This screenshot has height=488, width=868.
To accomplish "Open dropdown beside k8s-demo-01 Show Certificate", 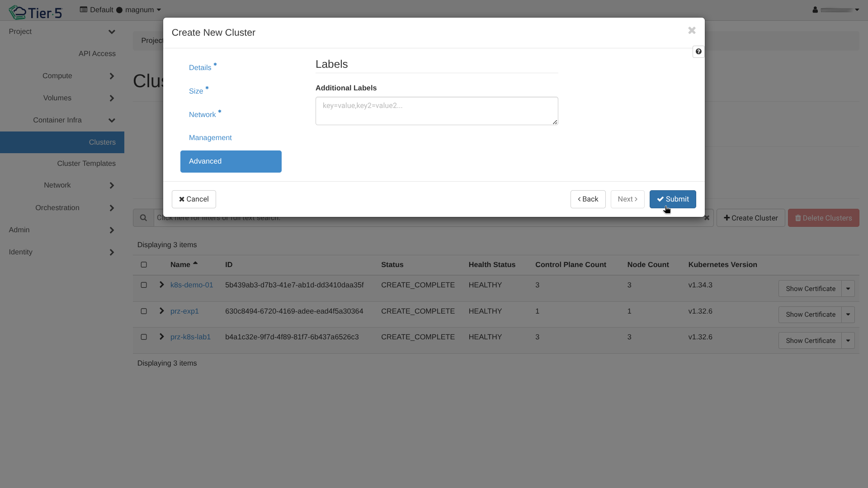I will pos(848,289).
